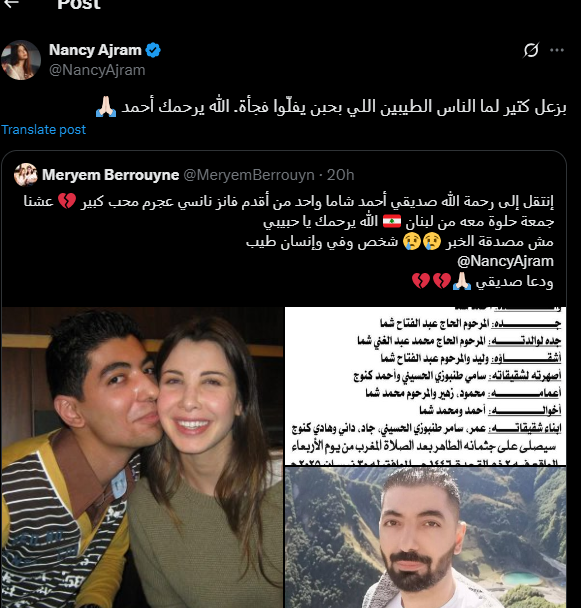The height and width of the screenshot is (608, 581).
Task: Click the blue verified badge
Action: [x=153, y=50]
